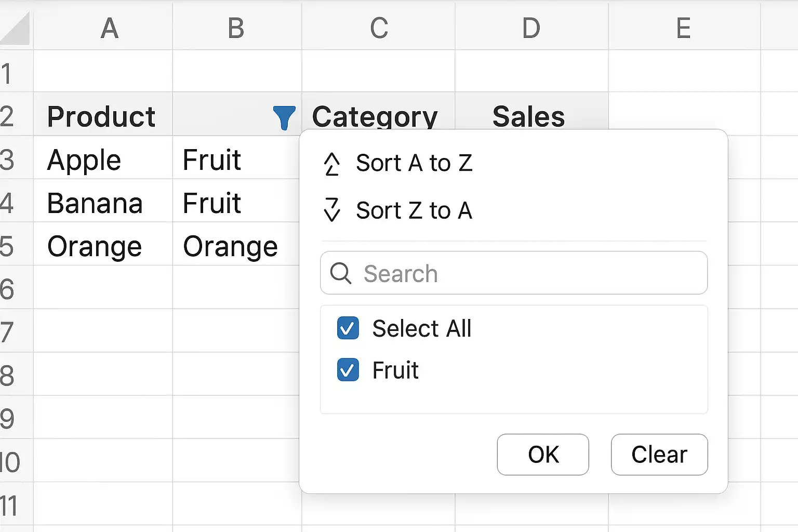Click the magnifier icon in search box
Viewport: 798px width, 532px height.
[341, 273]
